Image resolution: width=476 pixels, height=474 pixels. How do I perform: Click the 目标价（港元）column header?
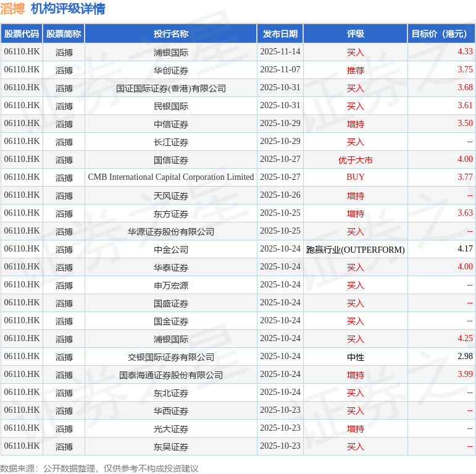[441, 34]
